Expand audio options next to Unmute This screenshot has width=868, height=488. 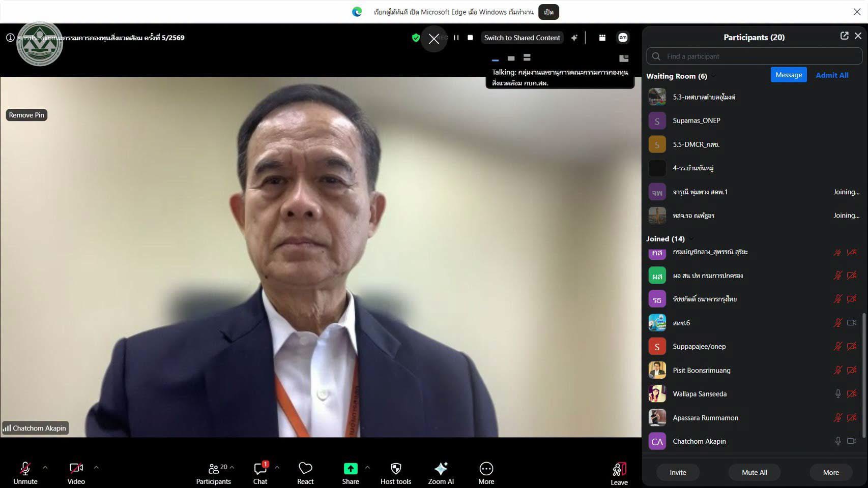point(45,467)
